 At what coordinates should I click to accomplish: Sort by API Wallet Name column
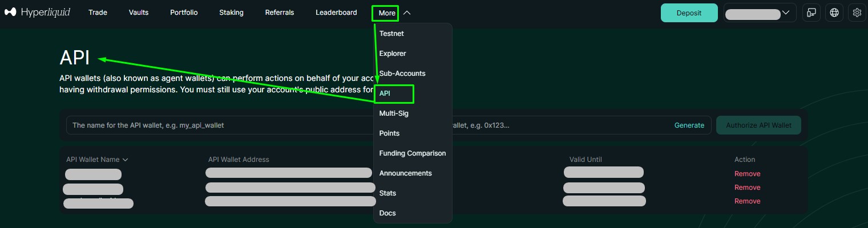pos(97,160)
